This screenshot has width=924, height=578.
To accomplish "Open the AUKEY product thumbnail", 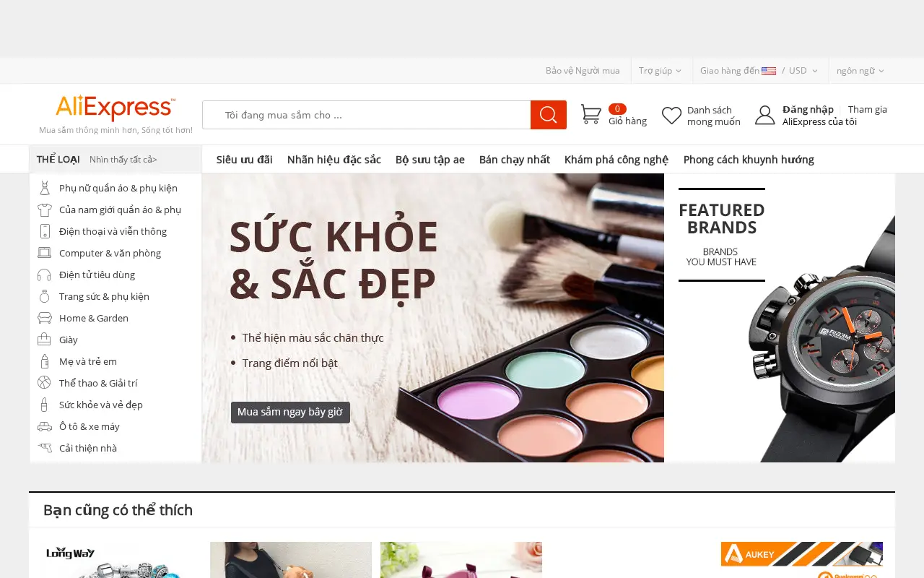I will (802, 560).
